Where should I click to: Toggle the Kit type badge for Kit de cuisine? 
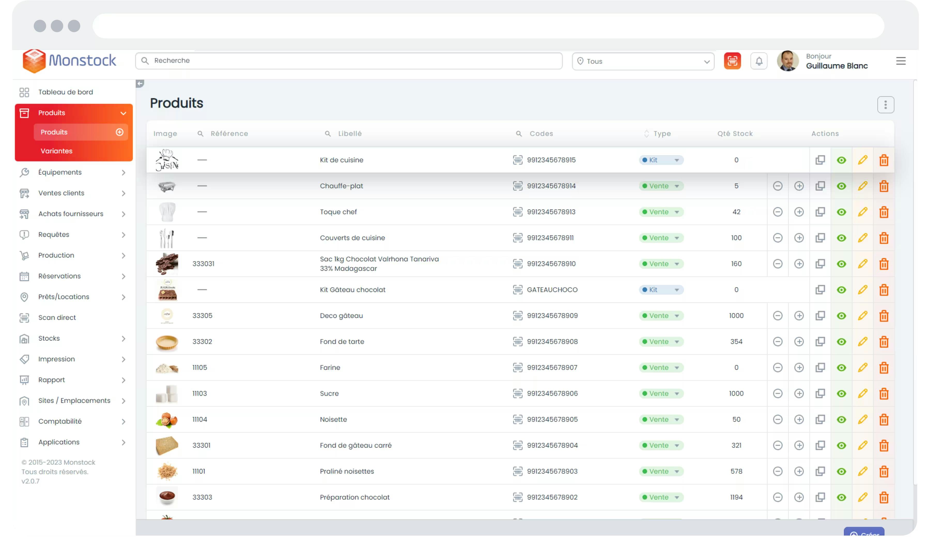676,160
